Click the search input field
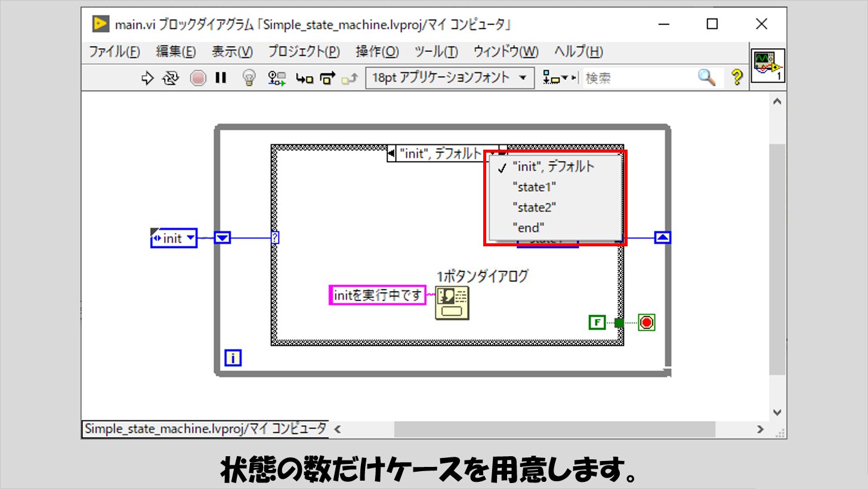This screenshot has height=489, width=868. (x=638, y=78)
